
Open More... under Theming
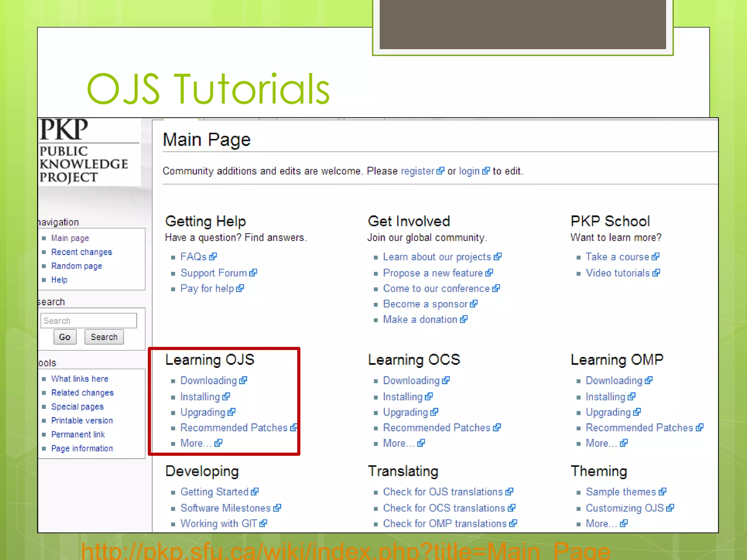tap(601, 523)
